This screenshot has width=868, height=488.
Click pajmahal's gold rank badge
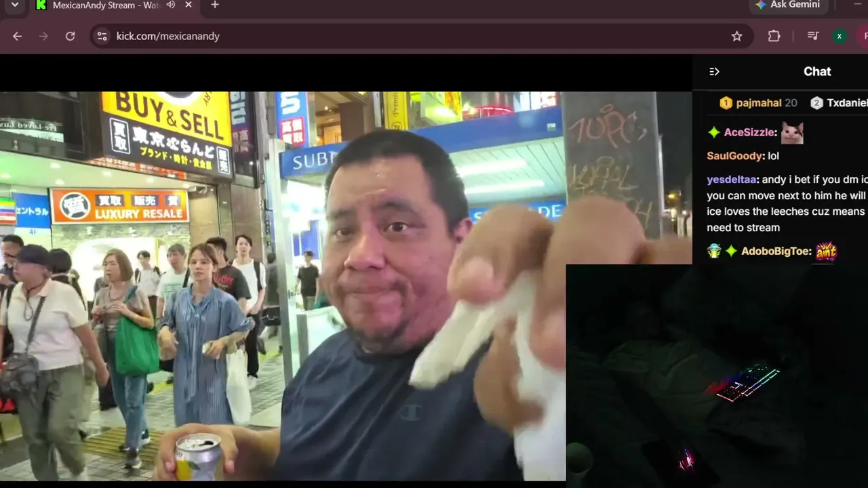tap(726, 103)
